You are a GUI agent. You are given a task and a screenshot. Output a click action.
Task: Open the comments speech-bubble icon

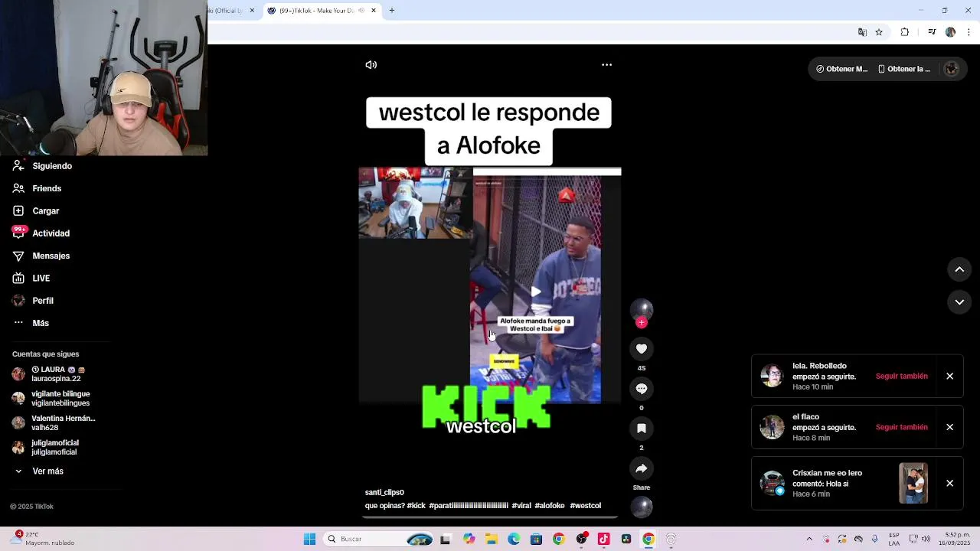point(642,389)
